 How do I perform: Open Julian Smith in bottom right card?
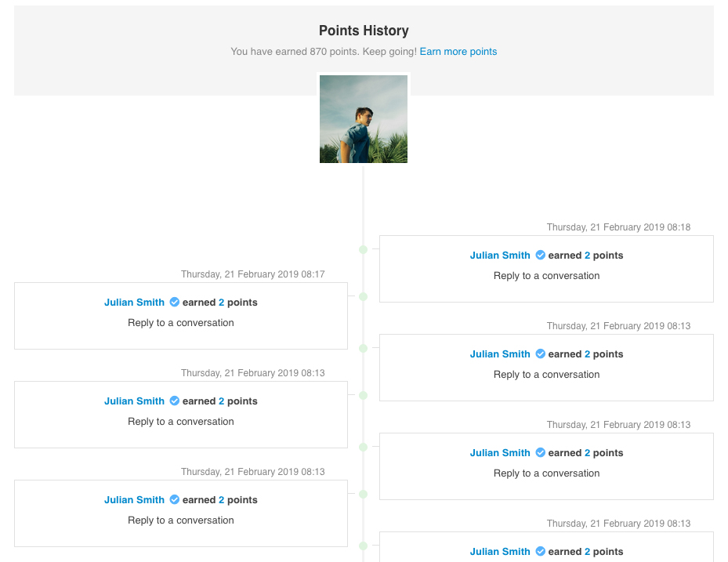coord(500,552)
